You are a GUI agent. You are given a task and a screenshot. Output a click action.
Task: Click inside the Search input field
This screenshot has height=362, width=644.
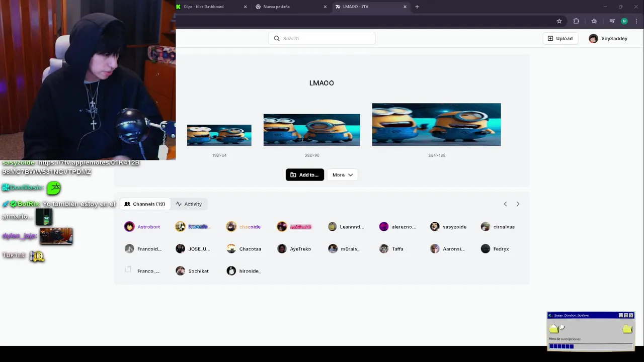[322, 39]
